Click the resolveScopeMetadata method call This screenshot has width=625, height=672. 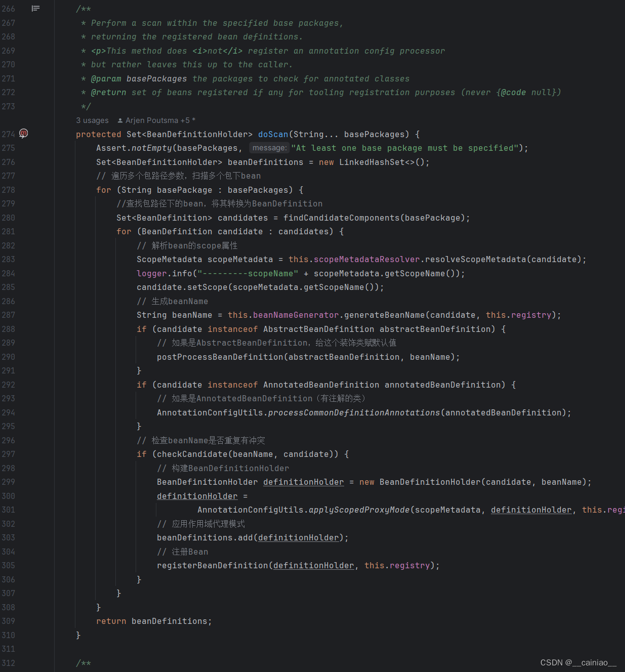pyautogui.click(x=476, y=259)
